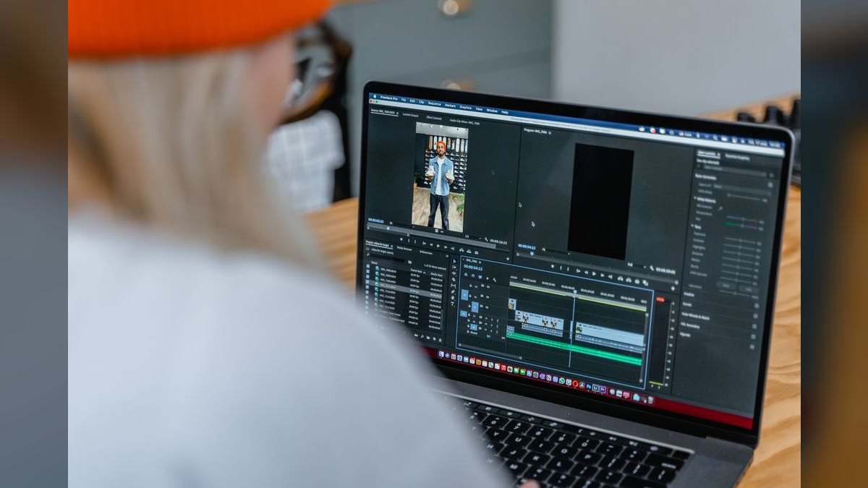This screenshot has height=488, width=868.
Task: Expand the Curves section label
Action: (x=687, y=304)
